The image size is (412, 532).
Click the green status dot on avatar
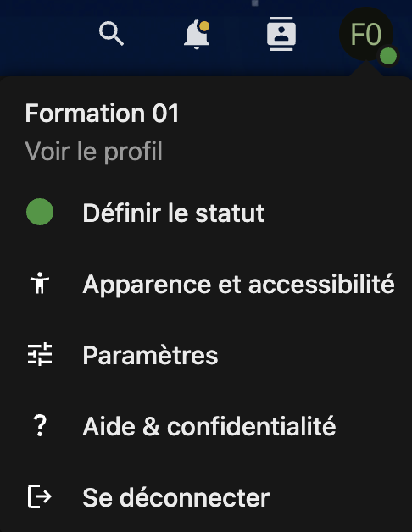click(x=388, y=56)
